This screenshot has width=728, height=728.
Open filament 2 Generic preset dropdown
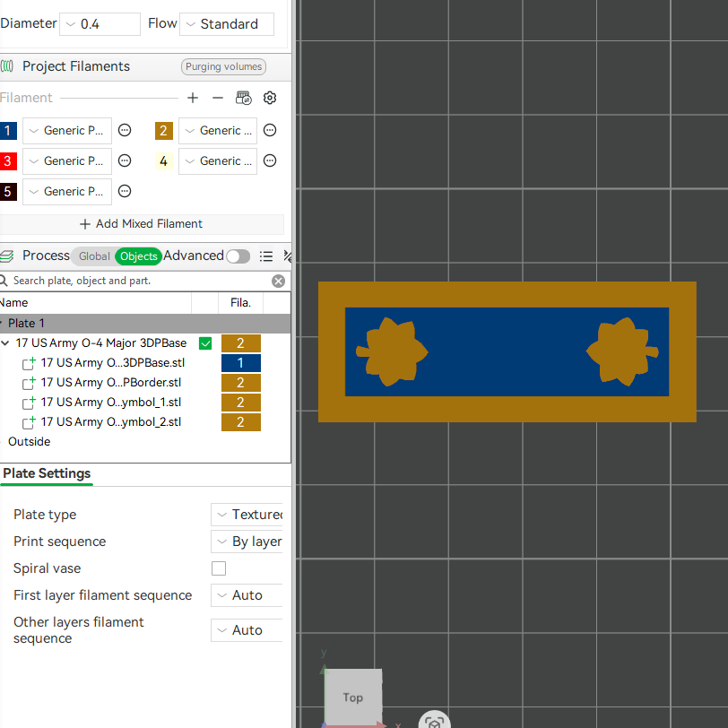tap(218, 131)
